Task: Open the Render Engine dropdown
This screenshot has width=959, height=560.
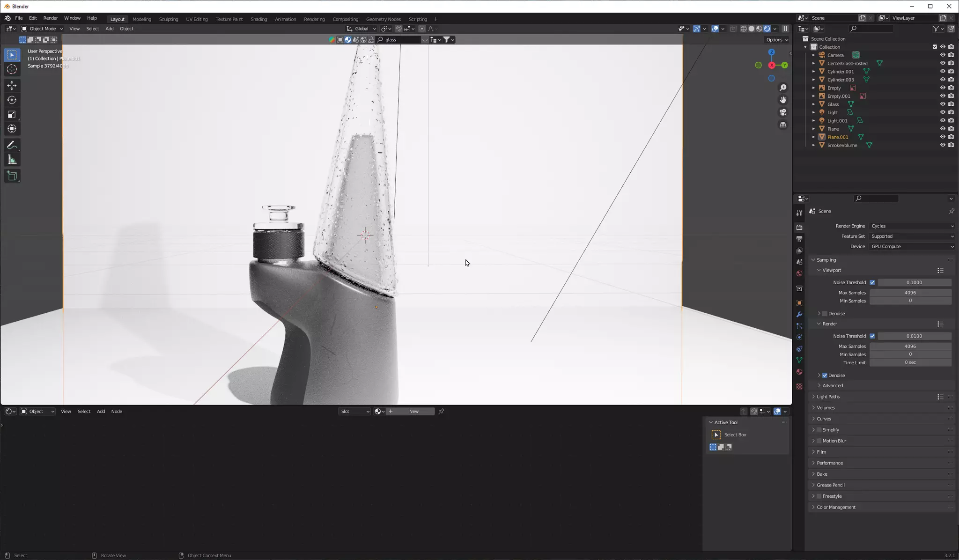Action: 912,226
